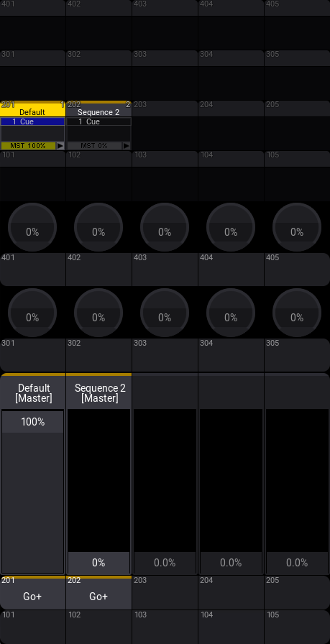Click the MST 100% bar on Default
This screenshot has width=330, height=644.
coord(28,146)
